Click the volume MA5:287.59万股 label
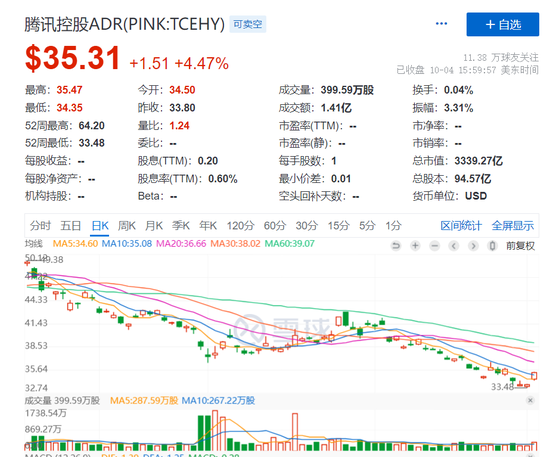550x457 pixels. (x=144, y=400)
